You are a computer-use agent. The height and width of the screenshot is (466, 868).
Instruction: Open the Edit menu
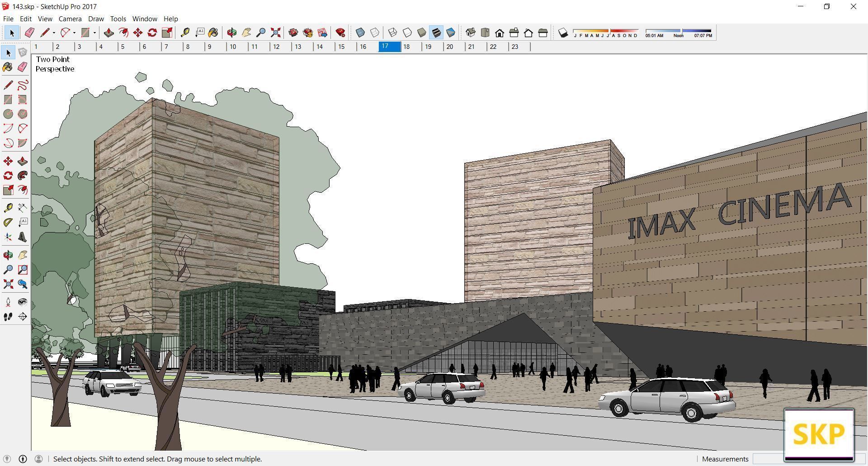tap(26, 19)
